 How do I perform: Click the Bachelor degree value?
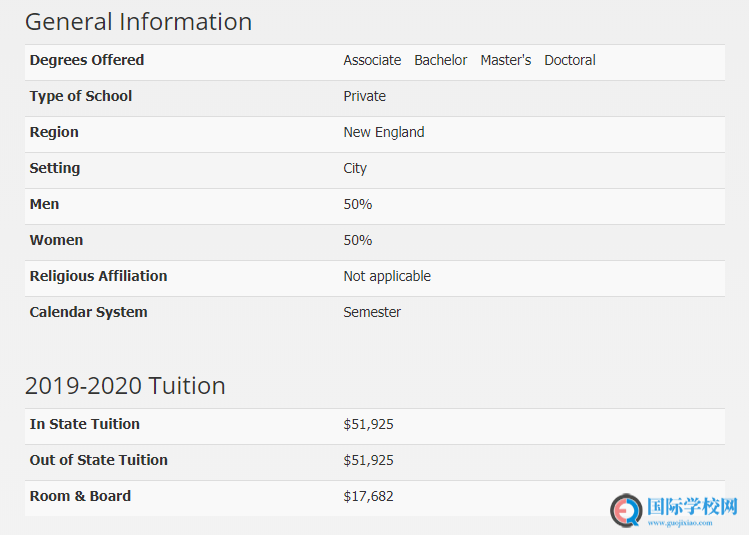[x=440, y=60]
